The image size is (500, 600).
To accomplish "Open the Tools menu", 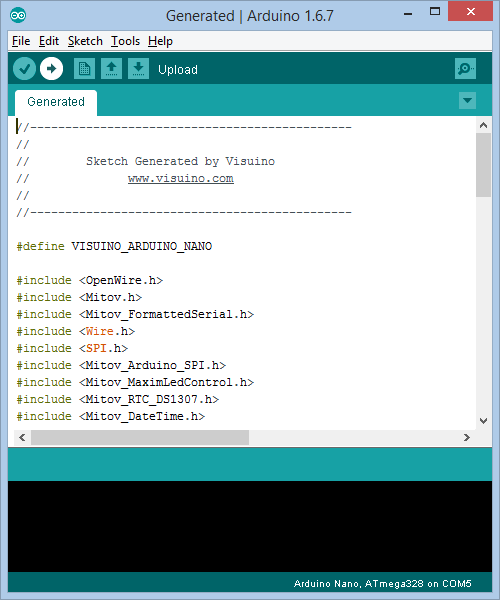I will [125, 41].
